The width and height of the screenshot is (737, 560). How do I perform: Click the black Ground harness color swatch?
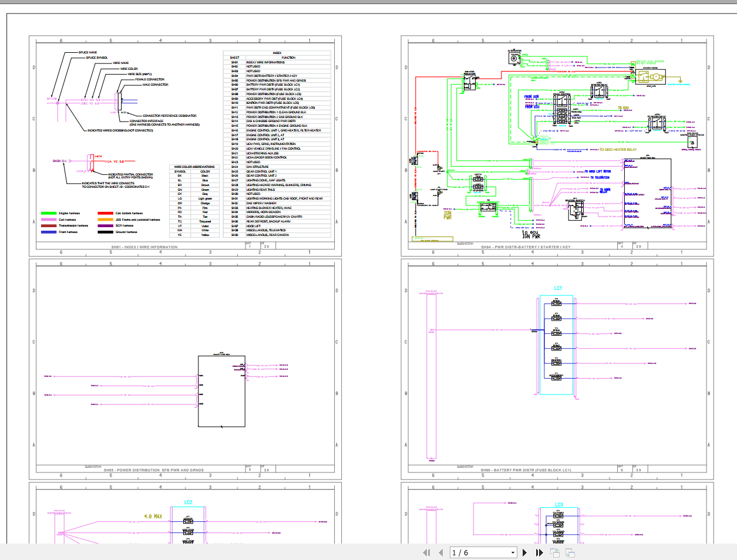pyautogui.click(x=106, y=232)
